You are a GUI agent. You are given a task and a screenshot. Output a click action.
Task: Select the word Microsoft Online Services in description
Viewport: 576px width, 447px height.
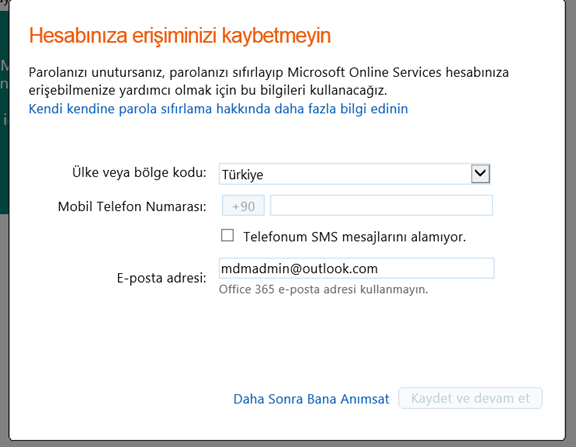click(364, 72)
